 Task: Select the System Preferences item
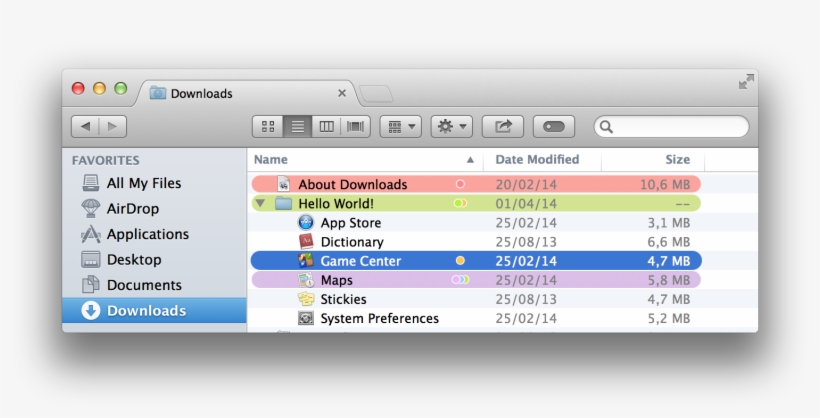(476, 318)
